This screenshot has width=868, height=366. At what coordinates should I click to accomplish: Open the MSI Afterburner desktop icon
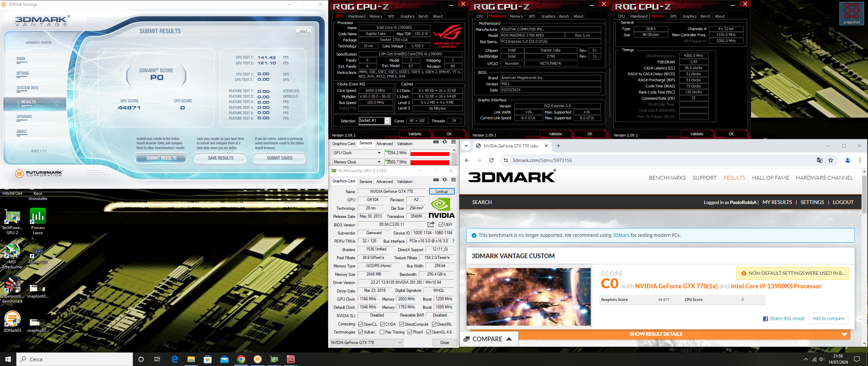[12, 256]
